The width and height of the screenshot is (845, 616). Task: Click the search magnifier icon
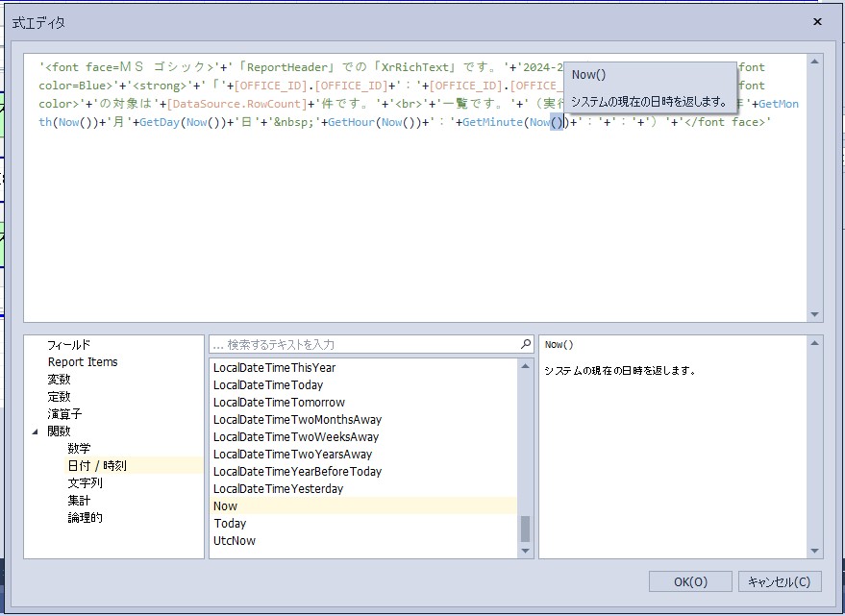526,344
